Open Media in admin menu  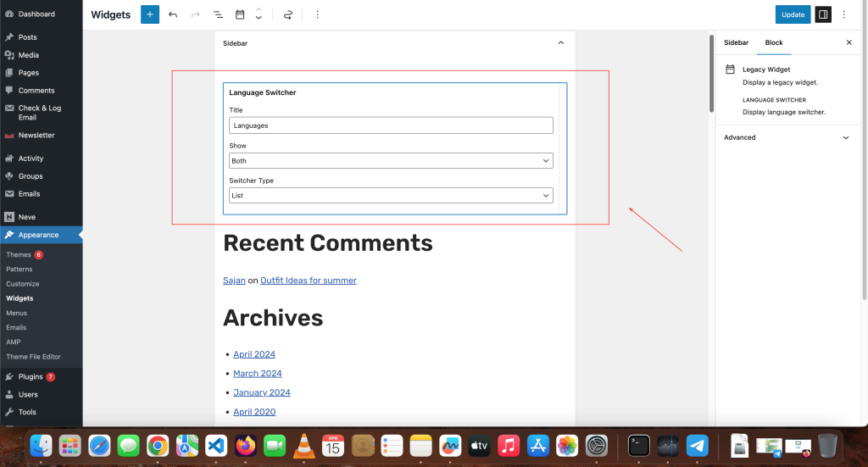point(28,55)
